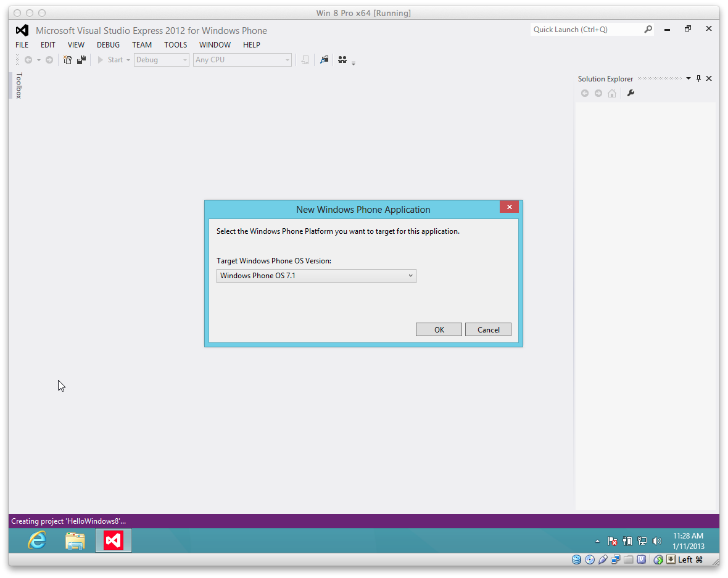The image size is (728, 578).
Task: Open the TEAM menu
Action: pos(142,44)
